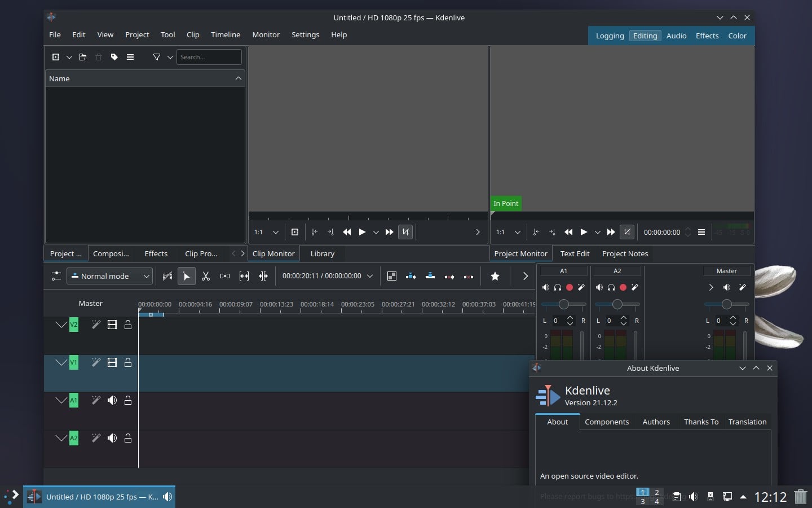Screen dimensions: 812x508
Task: Open the 1:1 zoom dropdown in the Clip Monitor
Action: click(x=276, y=232)
